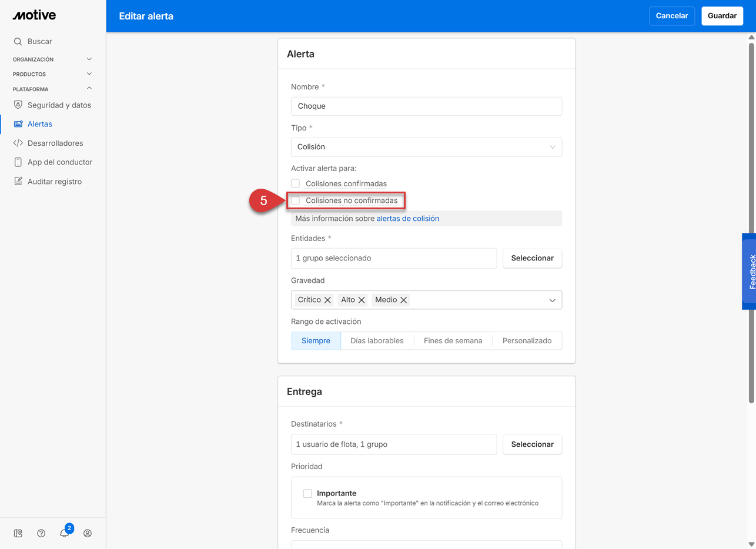Image resolution: width=756 pixels, height=549 pixels.
Task: Switch to the Personalizado activation range
Action: point(527,340)
